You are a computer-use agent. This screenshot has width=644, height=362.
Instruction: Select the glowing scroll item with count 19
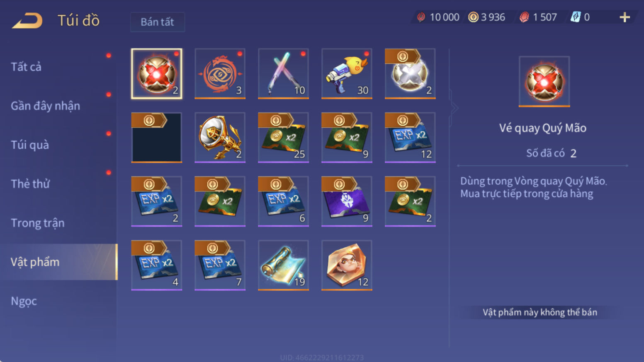point(283,265)
